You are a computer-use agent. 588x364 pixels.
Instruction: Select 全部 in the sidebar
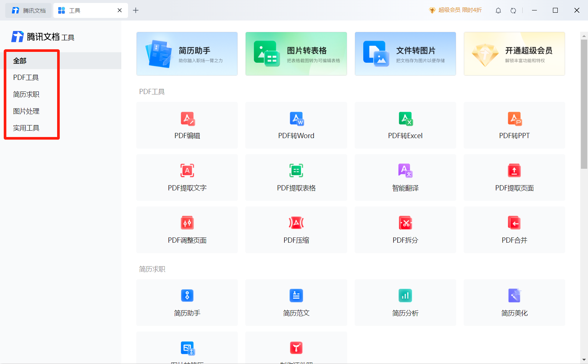point(60,60)
